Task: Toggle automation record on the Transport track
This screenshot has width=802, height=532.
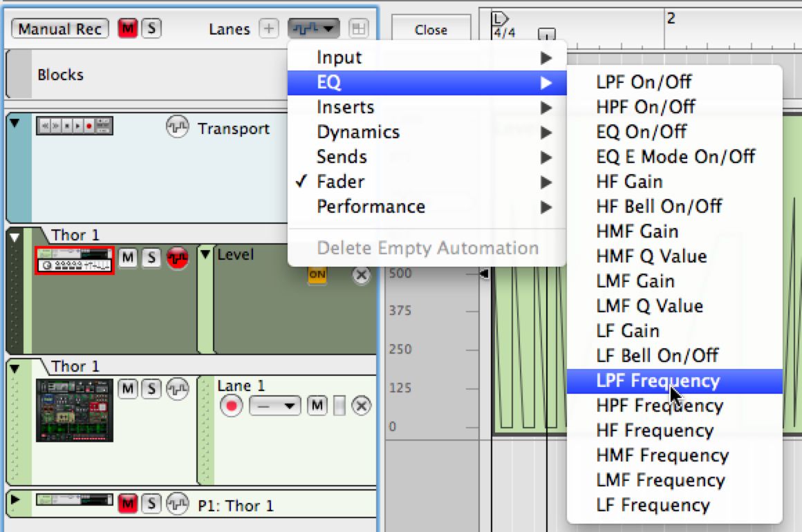Action: pos(178,127)
